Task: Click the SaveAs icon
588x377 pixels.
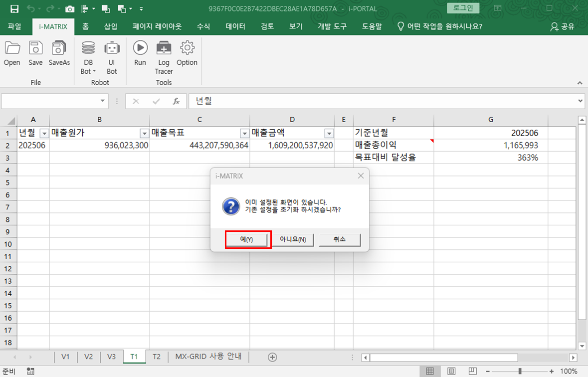Action: (x=59, y=48)
